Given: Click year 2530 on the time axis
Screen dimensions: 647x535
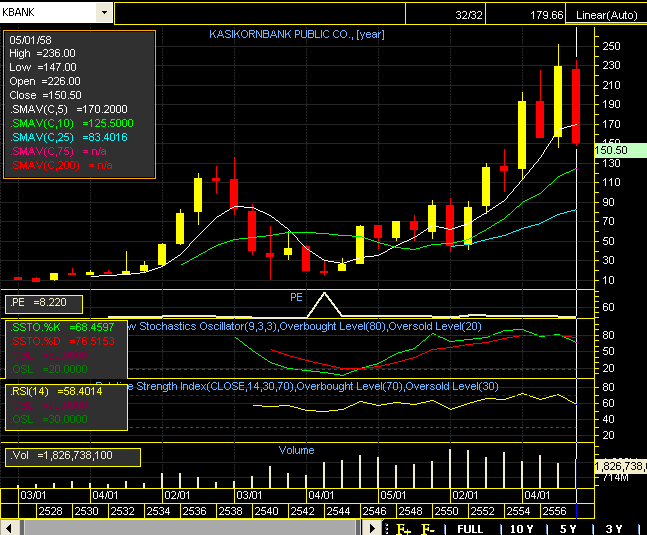Looking at the screenshot, I should tap(86, 511).
